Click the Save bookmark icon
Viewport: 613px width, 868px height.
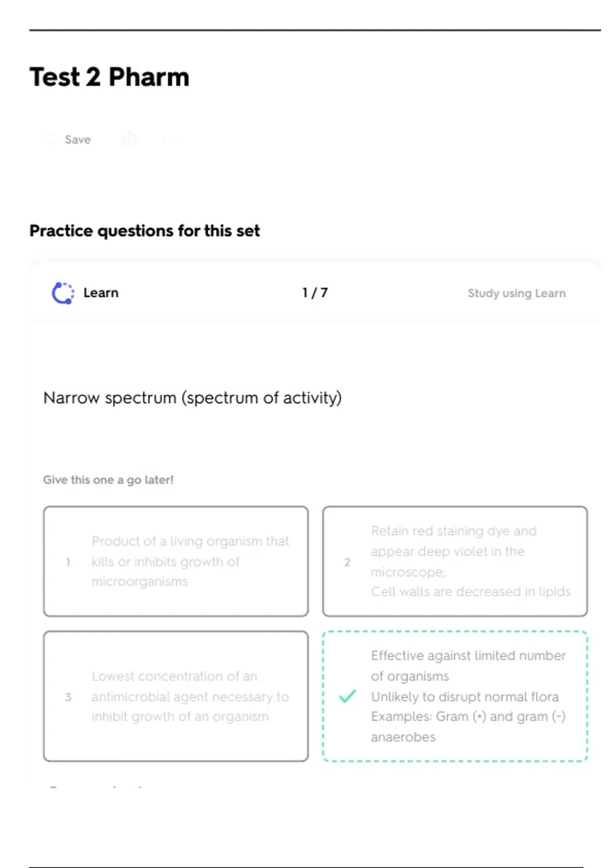click(51, 139)
